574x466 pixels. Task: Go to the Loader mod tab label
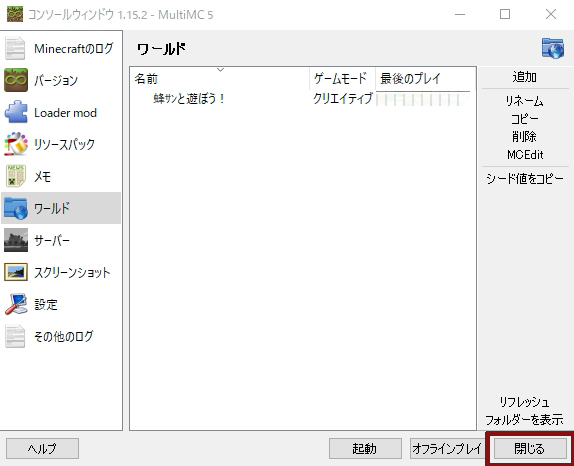pos(65,112)
